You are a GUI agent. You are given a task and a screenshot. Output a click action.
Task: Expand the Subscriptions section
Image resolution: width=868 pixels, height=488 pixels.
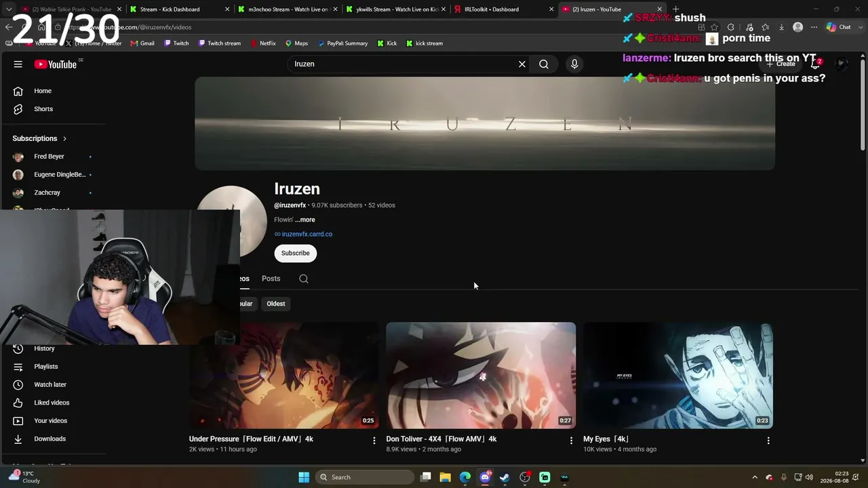[39, 138]
